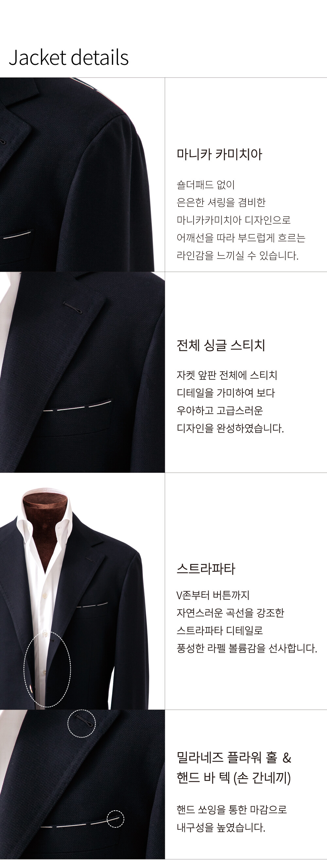Select the 밀라네즈 플라워 홀 & heading line
Image resolution: width=327 pixels, height=868 pixels.
pos(234,758)
